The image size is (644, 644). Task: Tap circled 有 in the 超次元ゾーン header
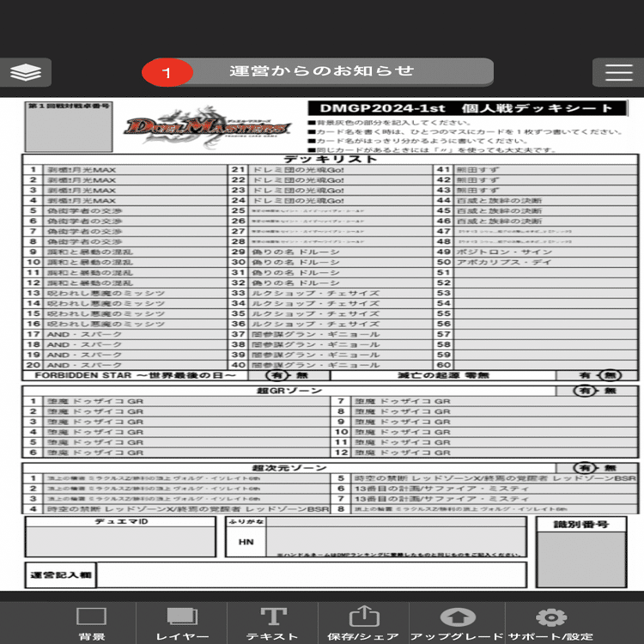[x=585, y=468]
